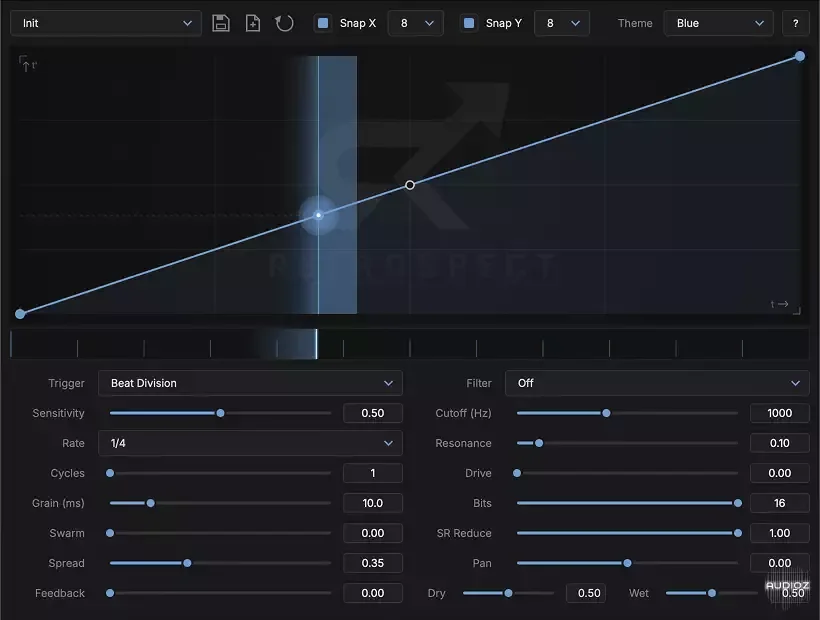Click the Feedback slider handle
Image resolution: width=820 pixels, height=620 pixels.
coord(110,593)
